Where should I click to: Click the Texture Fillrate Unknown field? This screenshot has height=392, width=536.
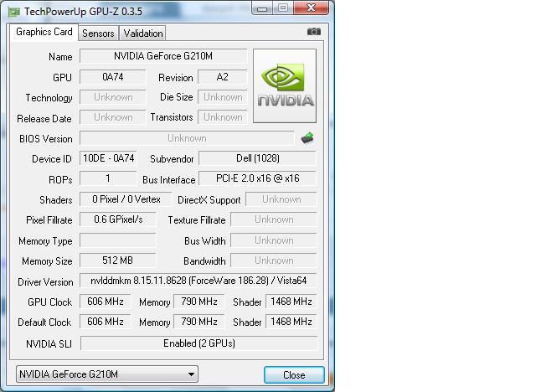(274, 219)
